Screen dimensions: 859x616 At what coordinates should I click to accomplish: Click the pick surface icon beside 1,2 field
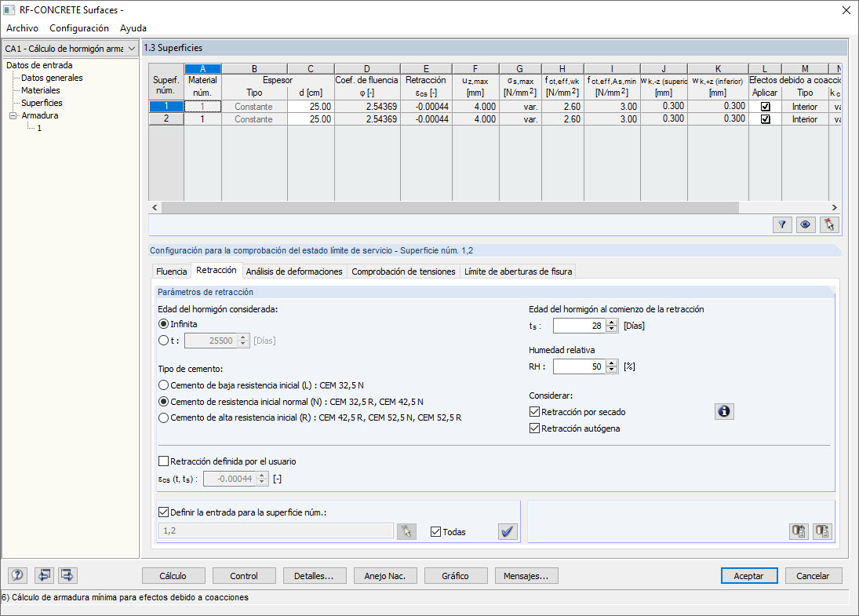pyautogui.click(x=406, y=531)
